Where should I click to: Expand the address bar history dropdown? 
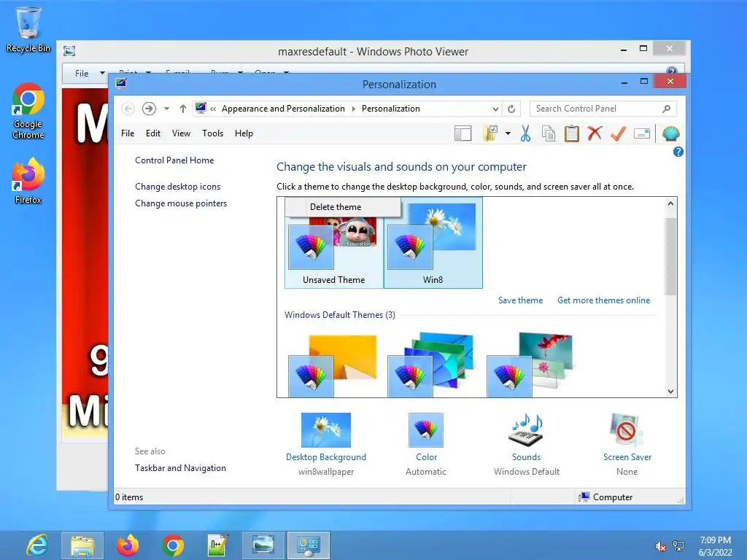click(x=495, y=109)
